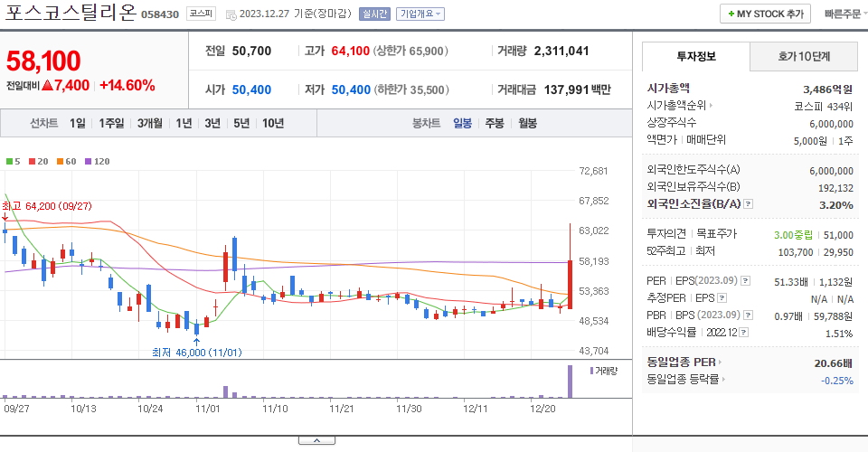This screenshot has width=868, height=452.
Task: Click help icon next to 배당수익률 2022.12
Action: [x=744, y=333]
